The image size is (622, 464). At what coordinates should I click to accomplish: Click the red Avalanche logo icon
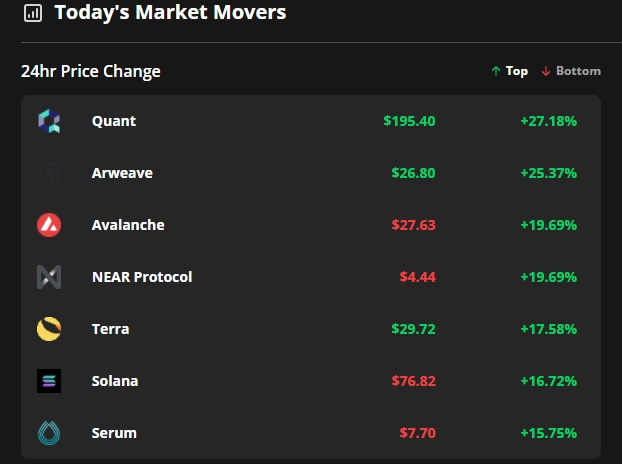click(x=49, y=225)
